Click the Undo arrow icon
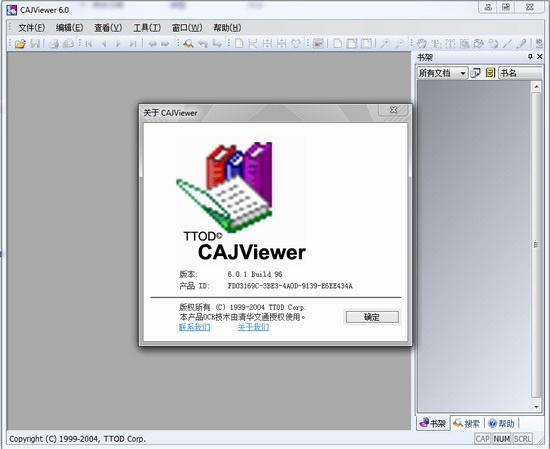The width and height of the screenshot is (550, 449). coord(203,43)
